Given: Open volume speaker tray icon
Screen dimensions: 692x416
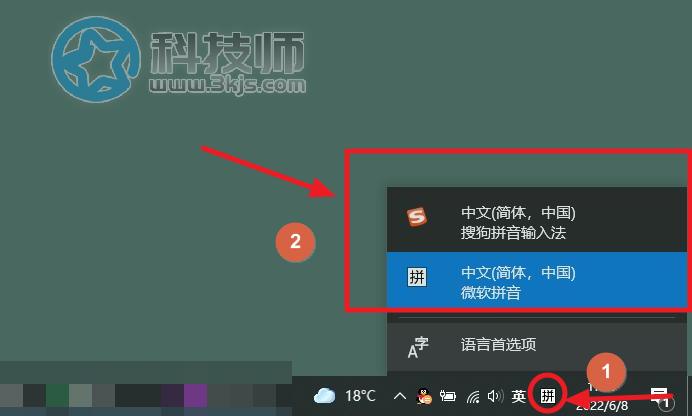Looking at the screenshot, I should click(495, 396).
